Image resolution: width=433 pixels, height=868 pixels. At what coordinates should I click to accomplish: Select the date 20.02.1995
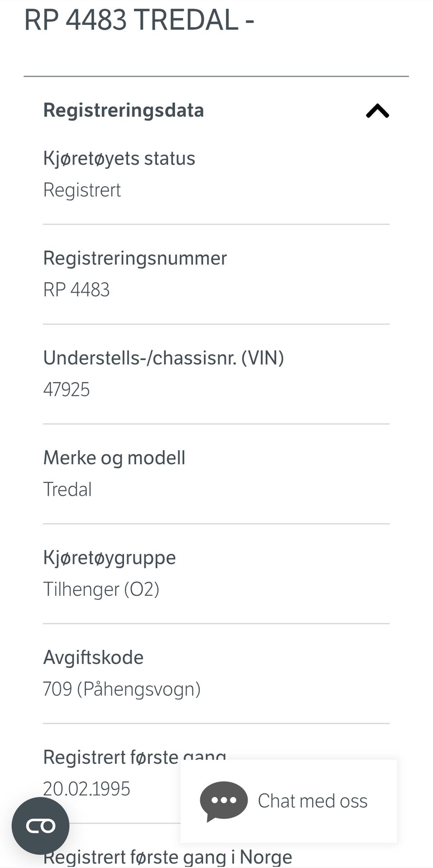(87, 789)
